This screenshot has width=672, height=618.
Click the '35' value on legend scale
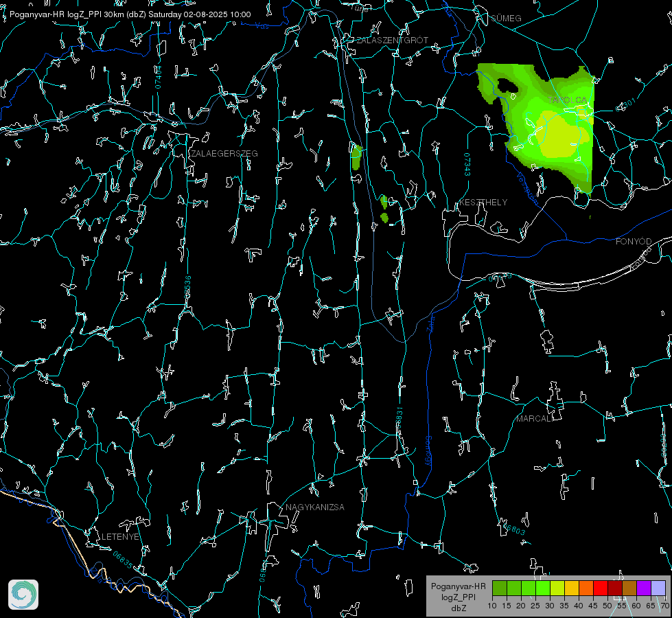[564, 606]
